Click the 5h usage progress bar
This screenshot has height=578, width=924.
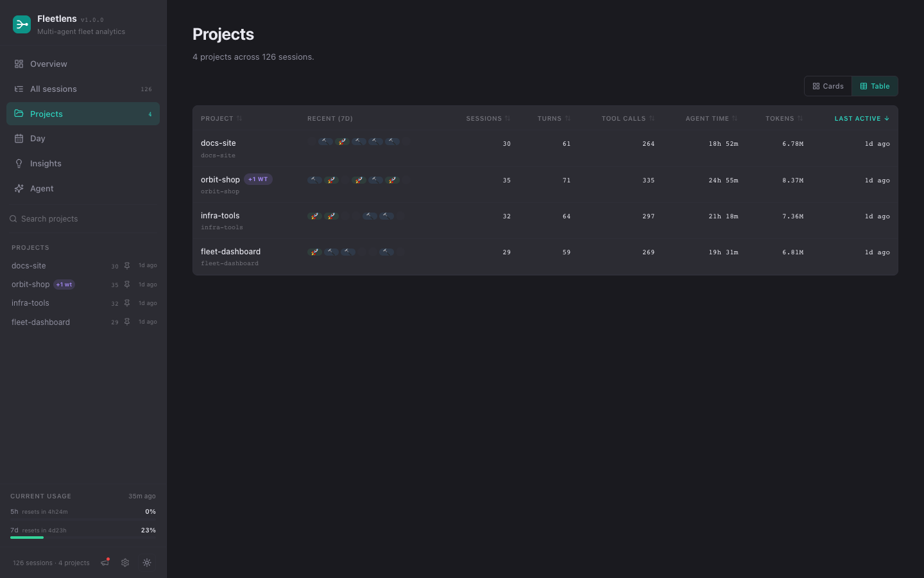click(83, 519)
